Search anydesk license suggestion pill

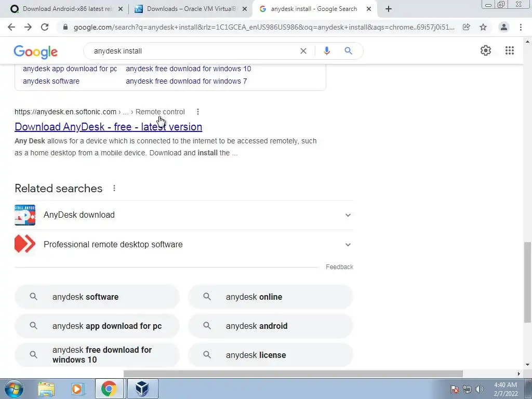(271, 355)
